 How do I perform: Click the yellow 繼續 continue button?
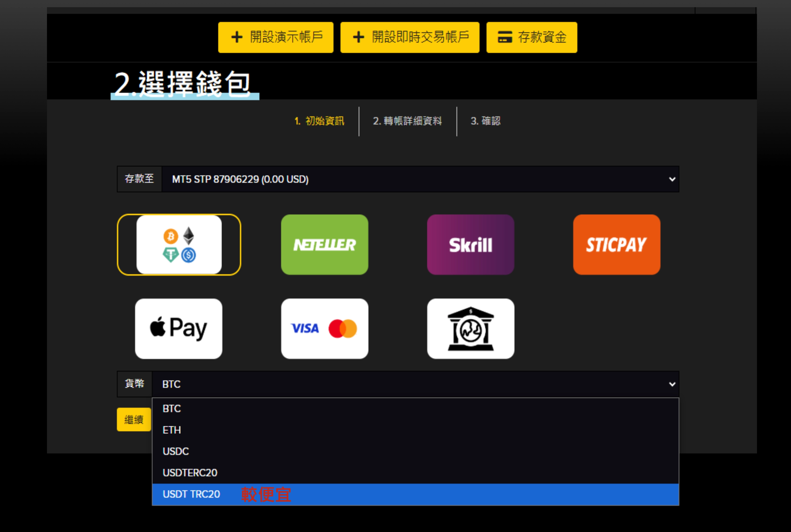pos(134,419)
